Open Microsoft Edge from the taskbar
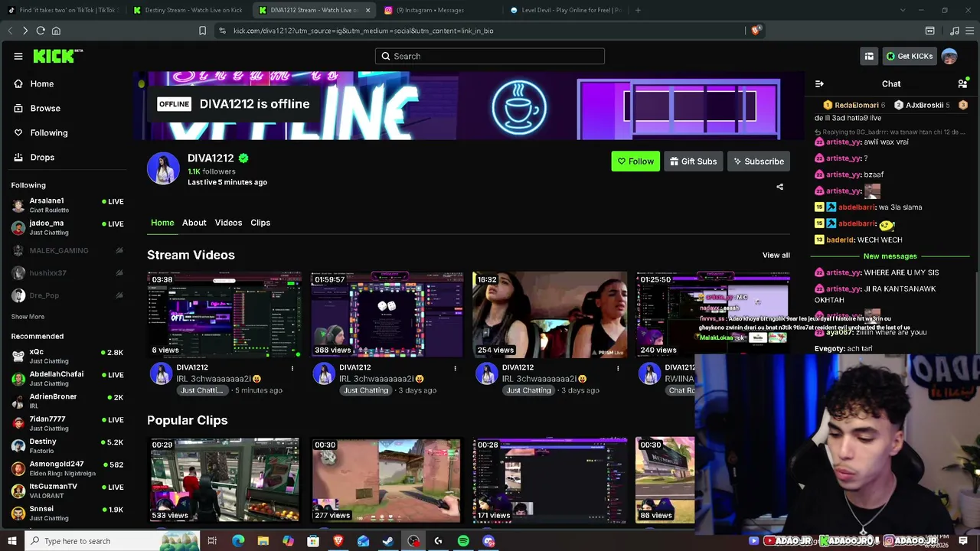Image resolution: width=980 pixels, height=551 pixels. 238,541
